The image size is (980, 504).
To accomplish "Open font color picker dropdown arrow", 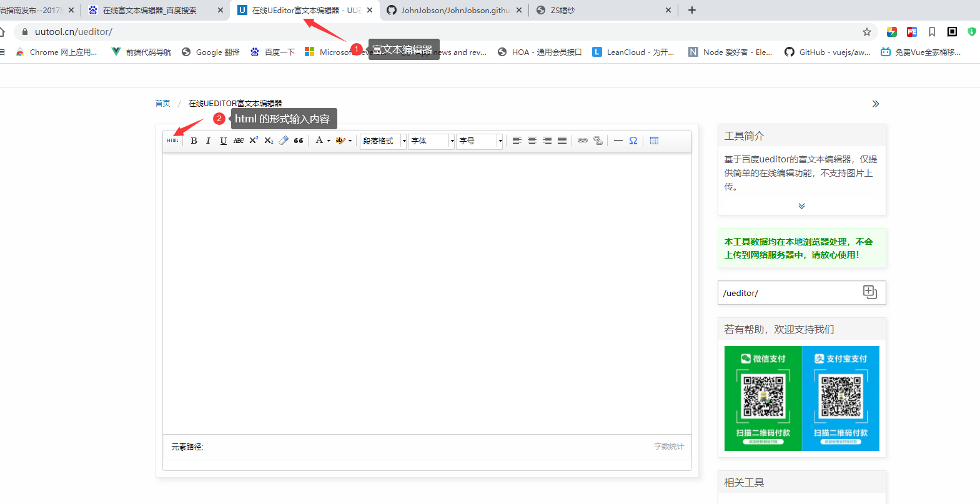I will (329, 141).
